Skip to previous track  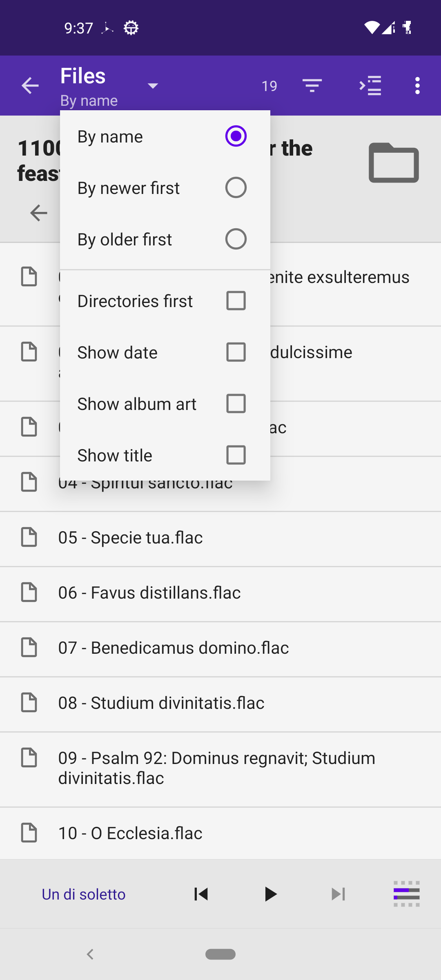coord(201,894)
